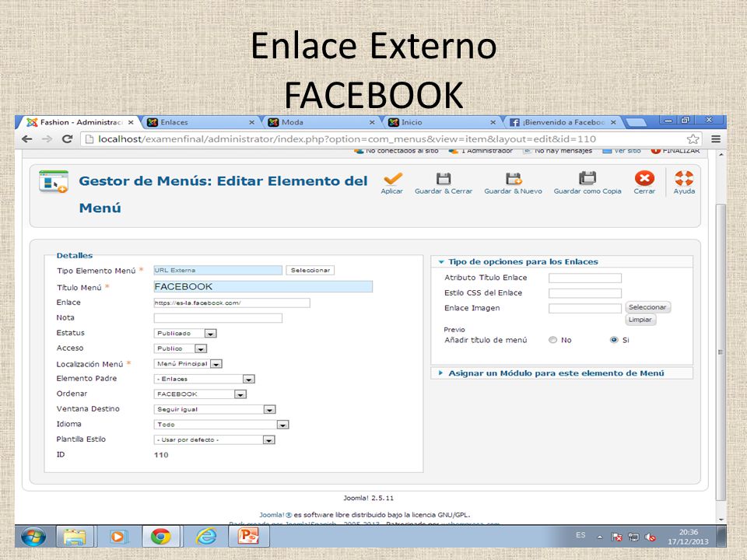Click the red Cerrar icon
747x560 pixels.
(644, 178)
